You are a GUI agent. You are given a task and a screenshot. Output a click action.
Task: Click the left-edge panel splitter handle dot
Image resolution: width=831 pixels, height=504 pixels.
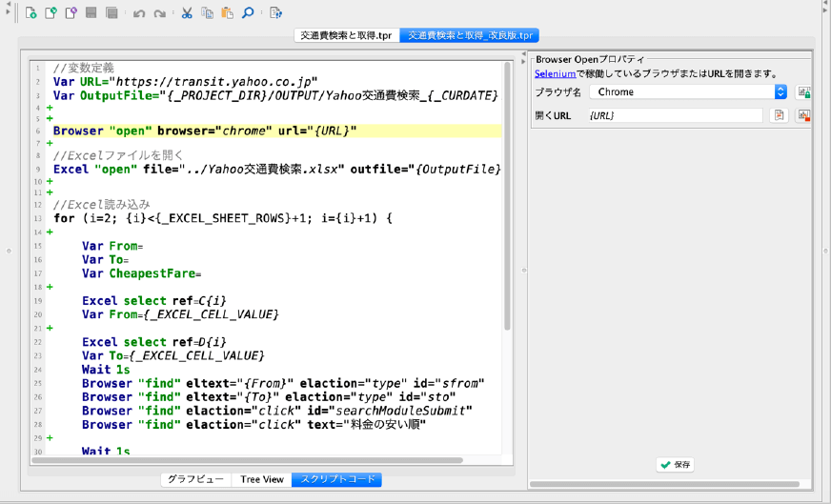(9, 251)
